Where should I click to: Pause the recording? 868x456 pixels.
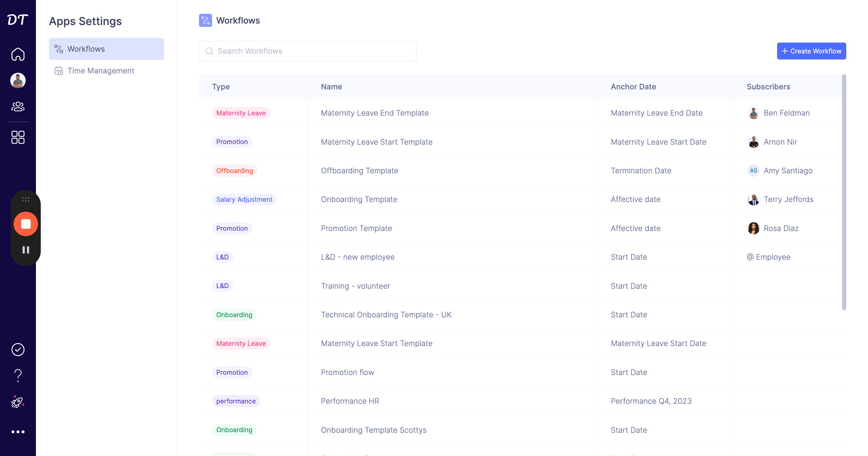tap(26, 250)
